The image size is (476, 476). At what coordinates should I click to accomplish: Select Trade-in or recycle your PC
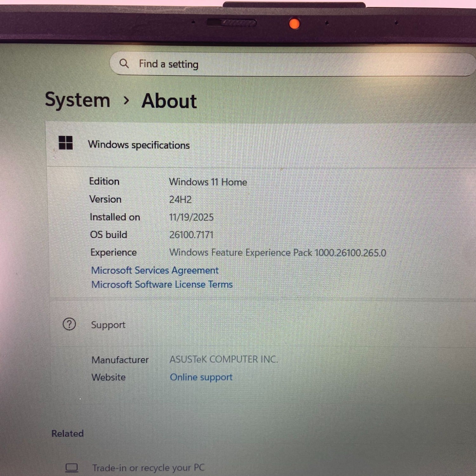click(x=148, y=467)
